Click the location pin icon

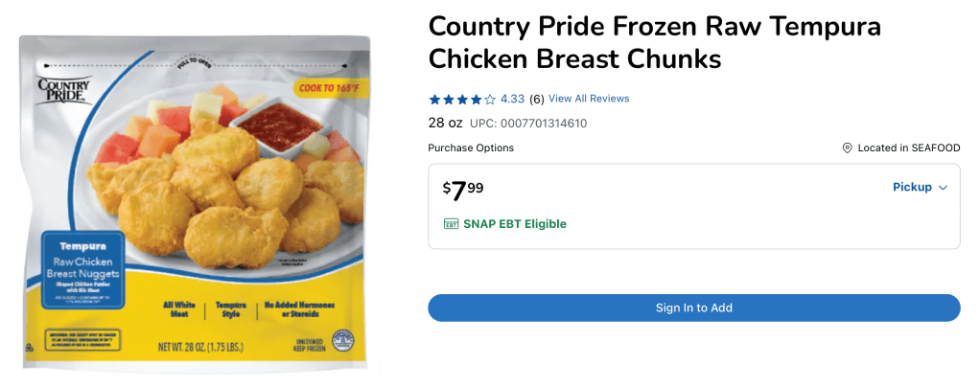[848, 148]
